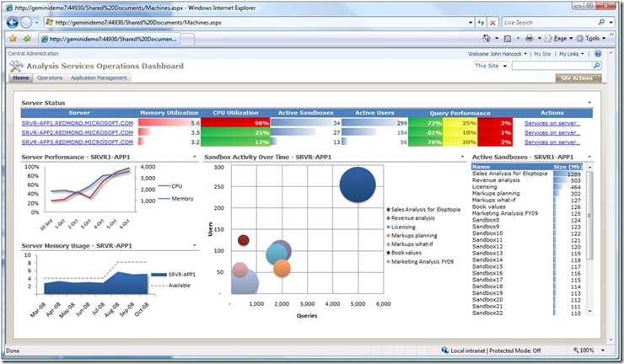Run the site search magnifier button
Viewport: 624px width, 364px height.
(596, 66)
